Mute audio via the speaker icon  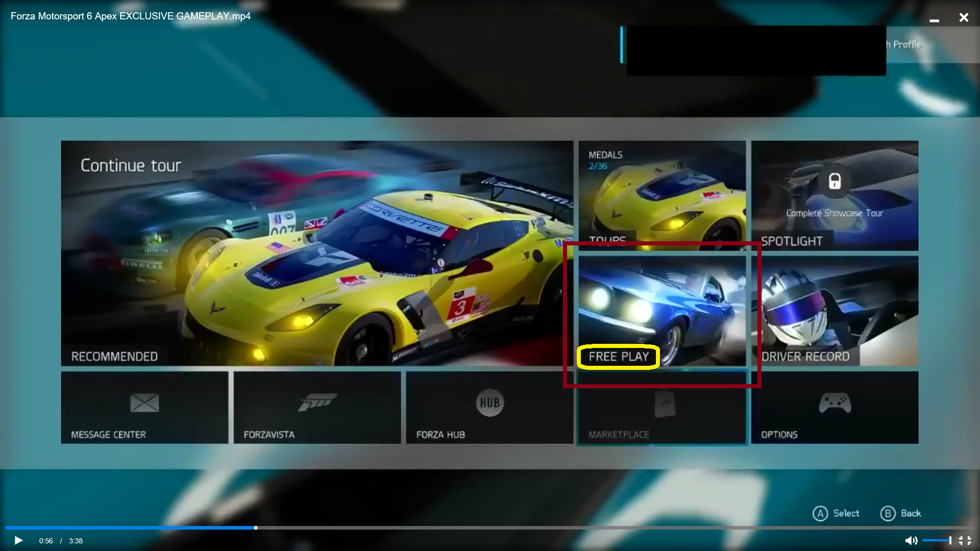coord(911,540)
